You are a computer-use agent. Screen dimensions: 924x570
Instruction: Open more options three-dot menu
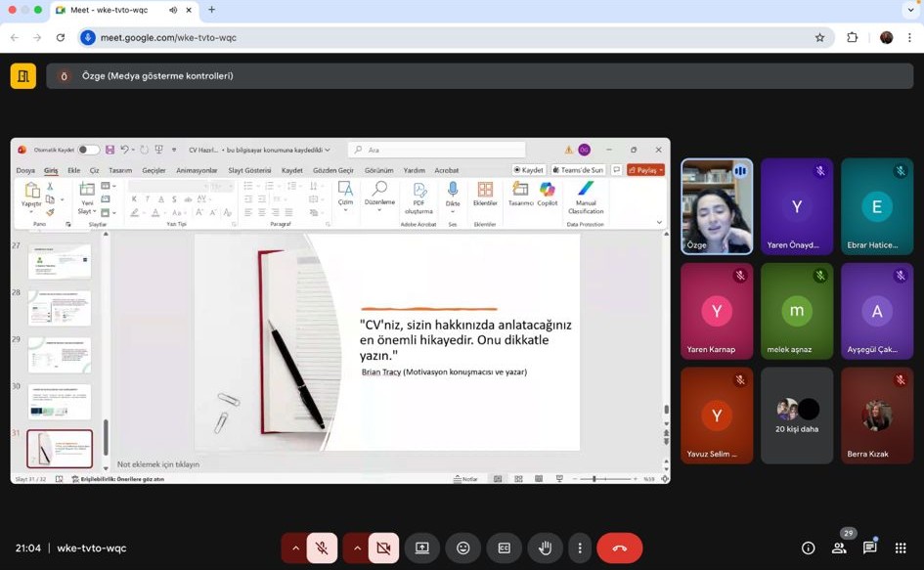[x=580, y=548]
